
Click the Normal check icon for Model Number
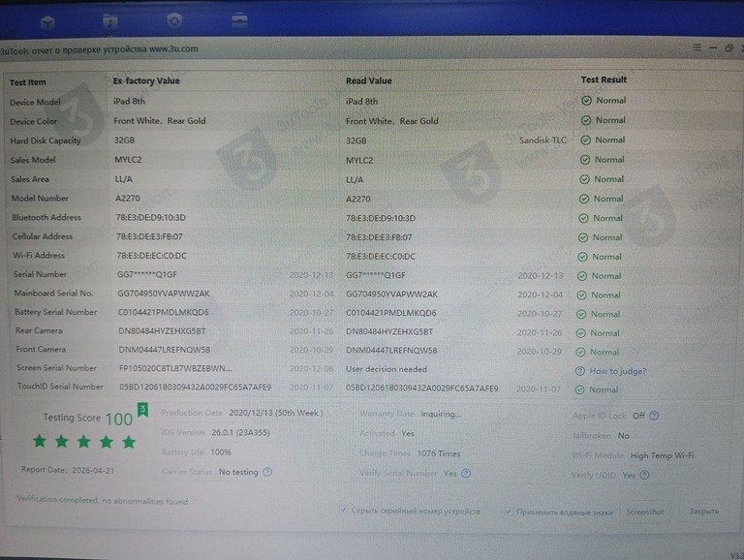coord(584,199)
